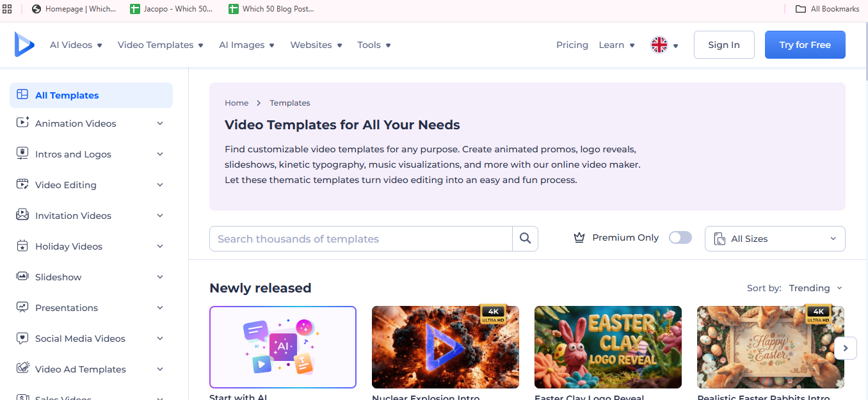The width and height of the screenshot is (868, 400).
Task: Open the Video Templates menu
Action: coord(160,45)
